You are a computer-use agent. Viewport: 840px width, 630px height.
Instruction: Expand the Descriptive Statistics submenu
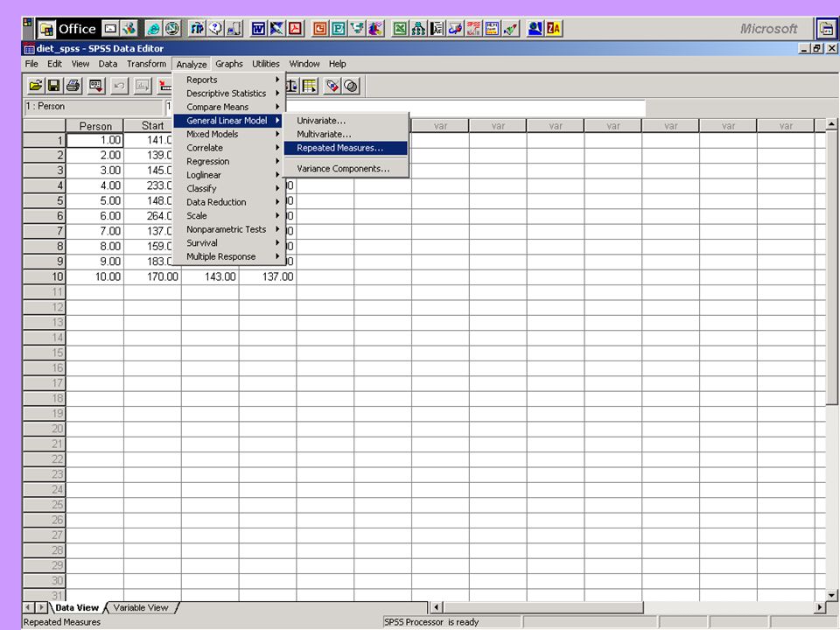[228, 94]
